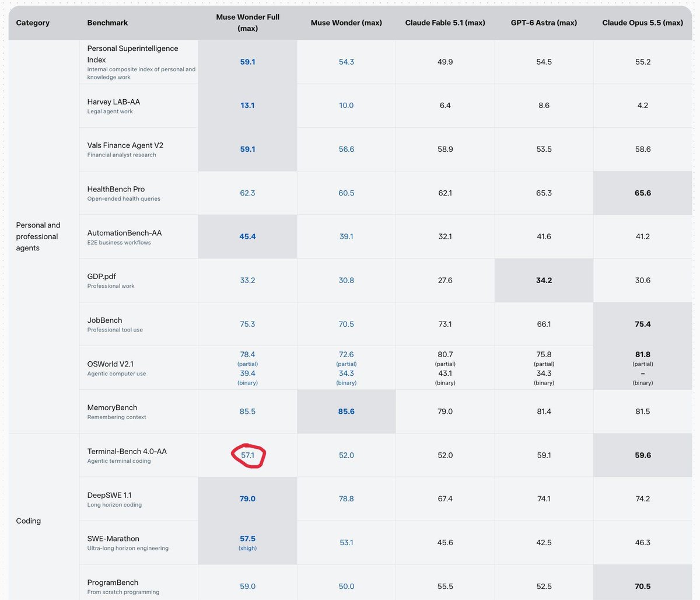Click the SWE-Marathon 57.5 (xhigh) score
The image size is (700, 600).
(x=247, y=543)
